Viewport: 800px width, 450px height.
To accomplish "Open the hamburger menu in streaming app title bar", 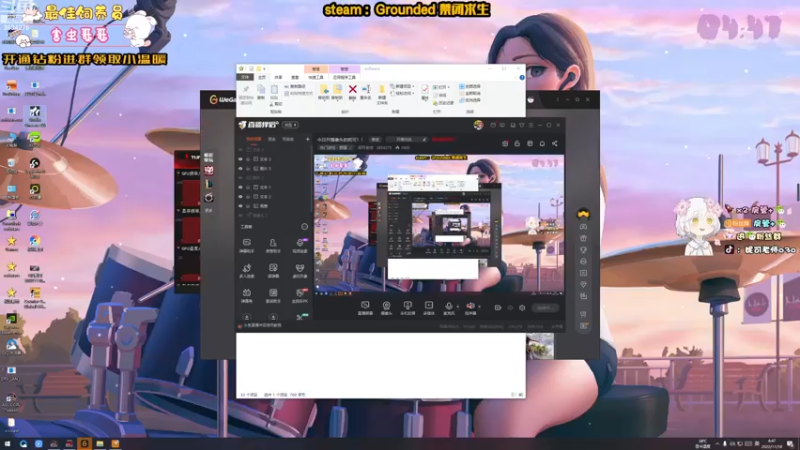I will coord(531,125).
